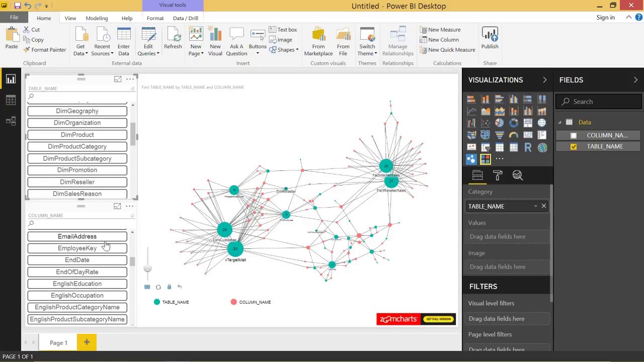Rearrange the network chart with refresh icon

(158, 287)
